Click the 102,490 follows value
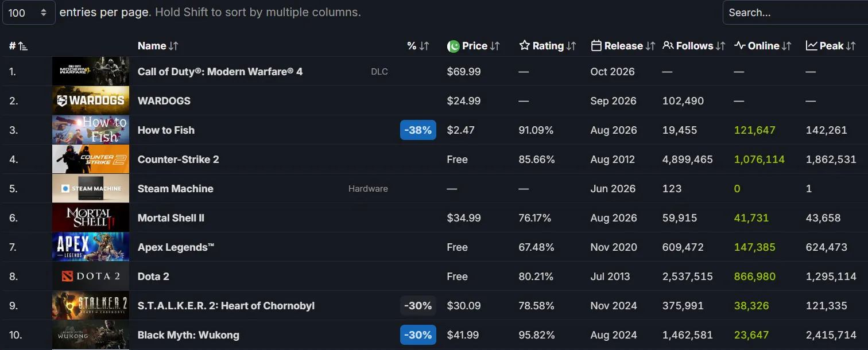 point(683,100)
